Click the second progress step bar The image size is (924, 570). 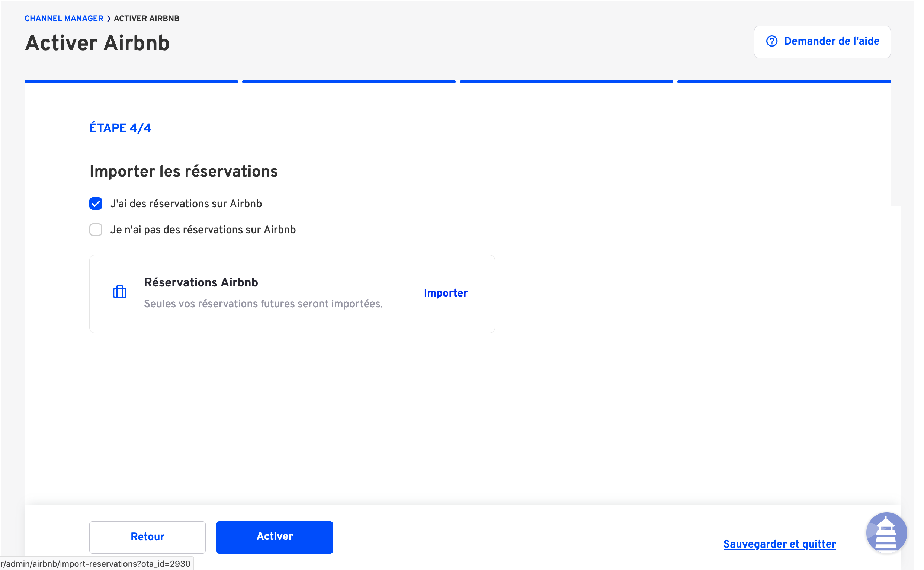(349, 81)
